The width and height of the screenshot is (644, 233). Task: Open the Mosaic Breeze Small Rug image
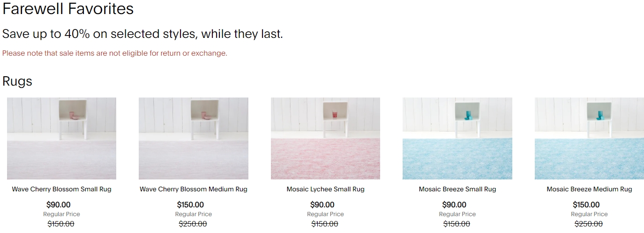click(x=457, y=138)
